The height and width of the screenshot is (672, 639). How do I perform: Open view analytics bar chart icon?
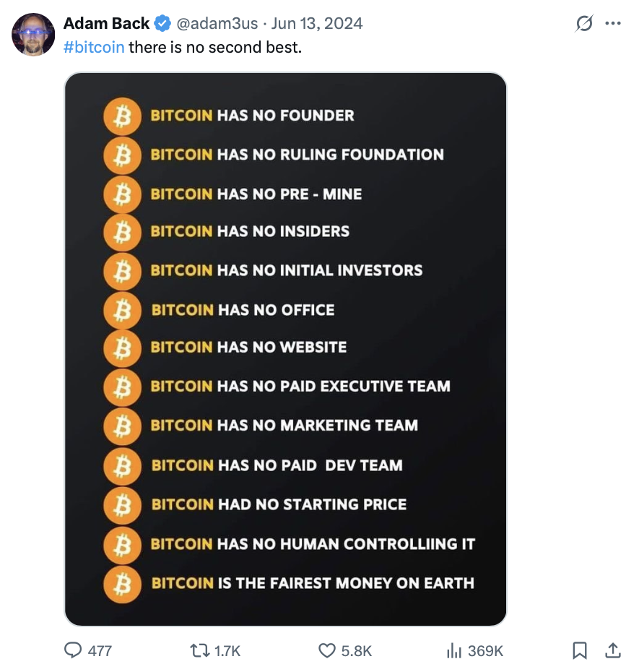(x=453, y=650)
